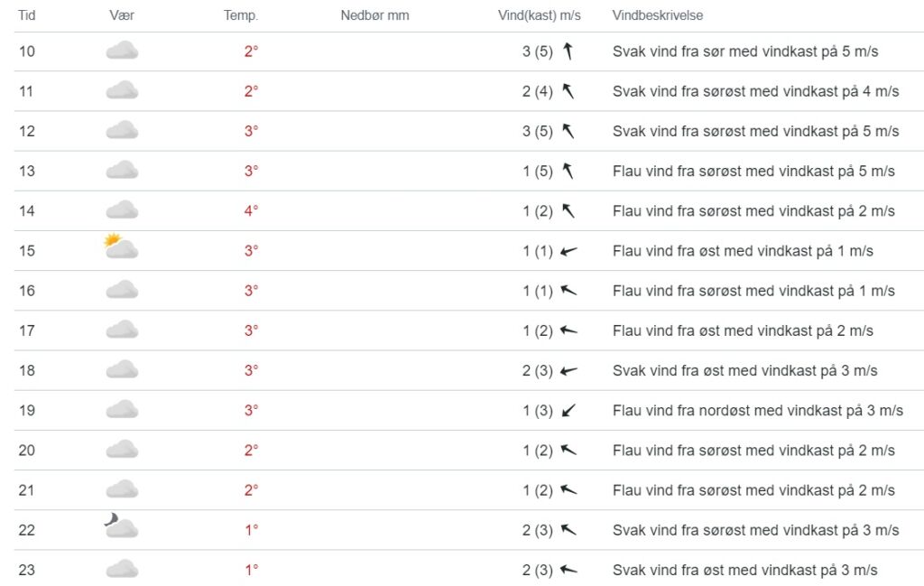Click the Vind(kast) m/s column header
The width and height of the screenshot is (924, 586).
[540, 15]
